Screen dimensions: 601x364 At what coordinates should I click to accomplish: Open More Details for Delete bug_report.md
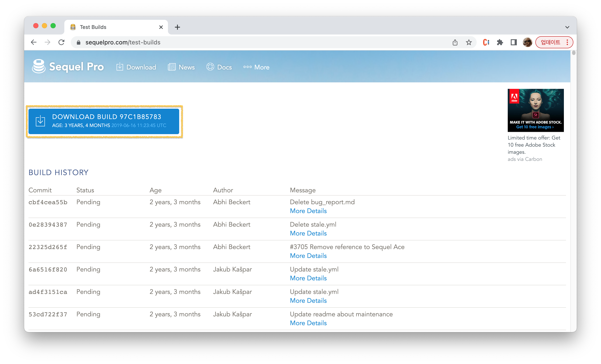[x=308, y=211]
